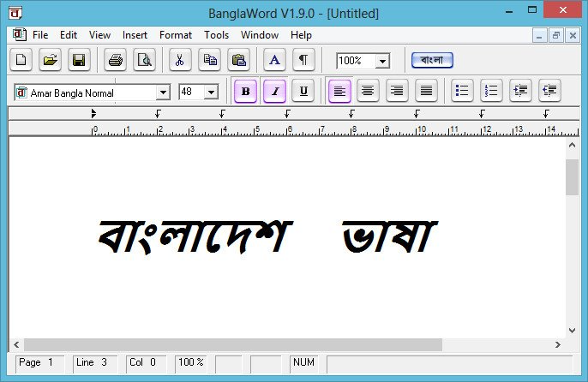Disable Italic formatting
Viewport: 588px width, 382px height.
[274, 91]
